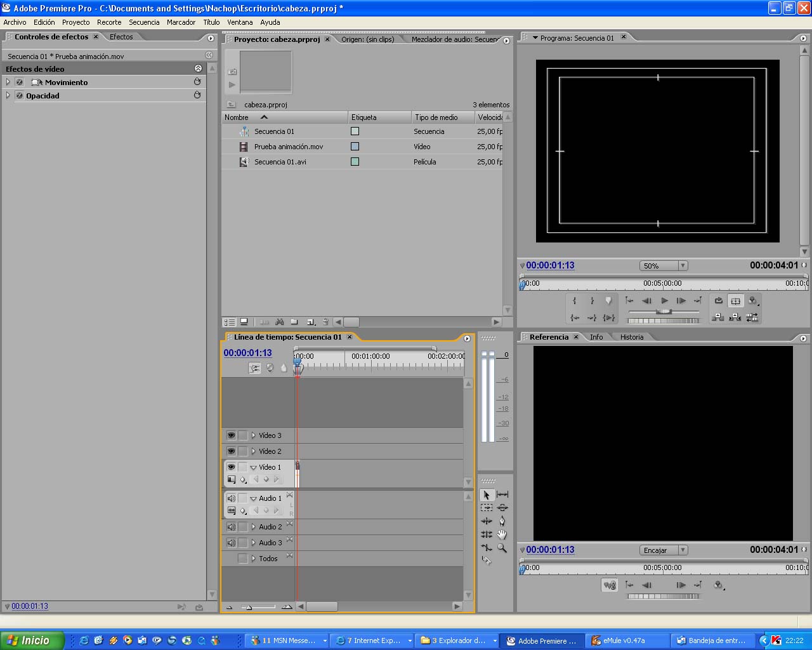Switch Project panel to list view
The height and width of the screenshot is (650, 812).
(230, 322)
